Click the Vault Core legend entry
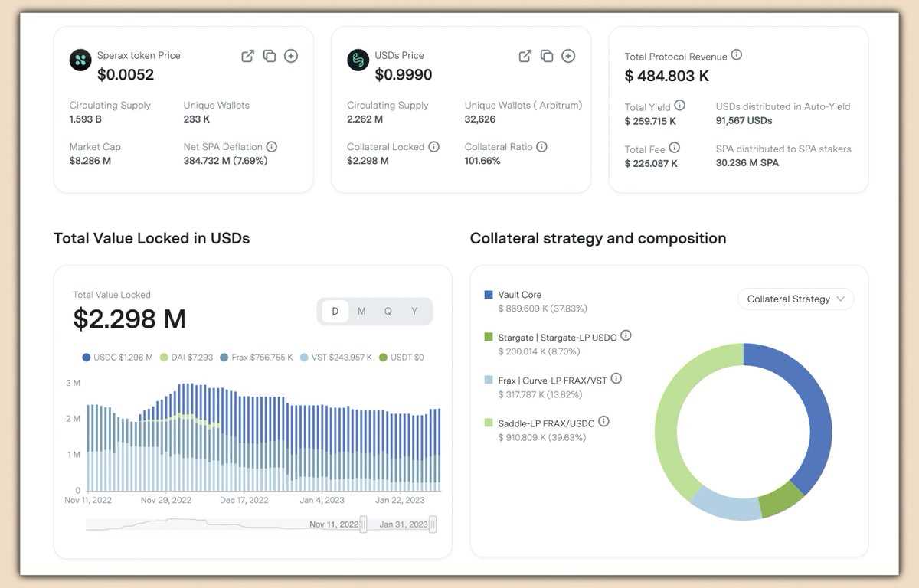 519,295
